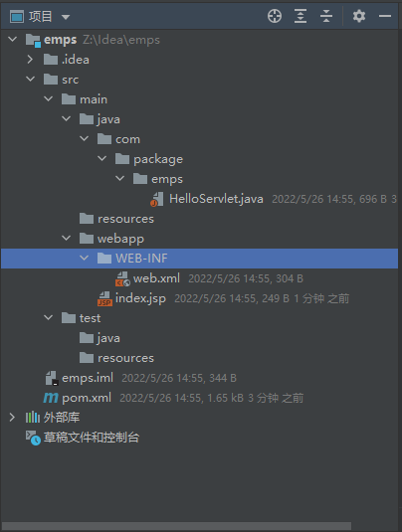Select the HelloServlet.java file
Image resolution: width=402 pixels, height=532 pixels.
(216, 199)
